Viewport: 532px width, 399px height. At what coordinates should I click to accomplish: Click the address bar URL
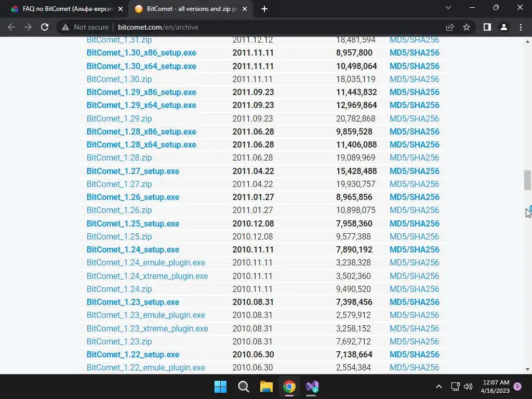click(x=158, y=27)
